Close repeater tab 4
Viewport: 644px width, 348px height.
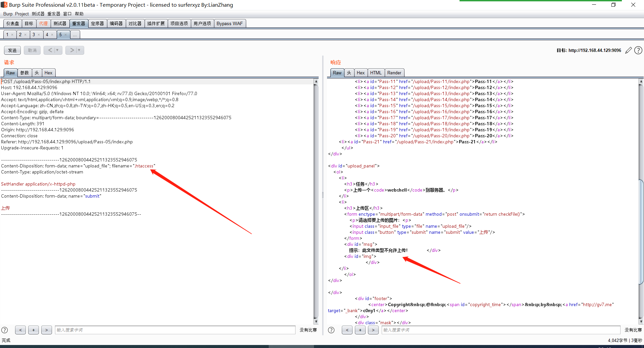52,34
